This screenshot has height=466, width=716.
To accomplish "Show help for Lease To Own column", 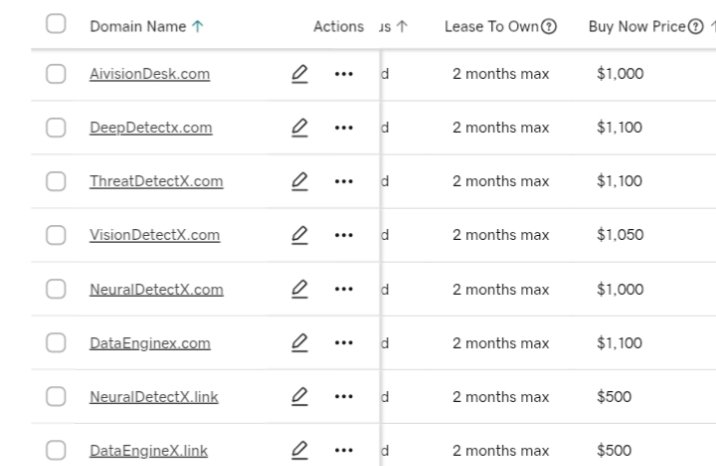I will tap(548, 26).
